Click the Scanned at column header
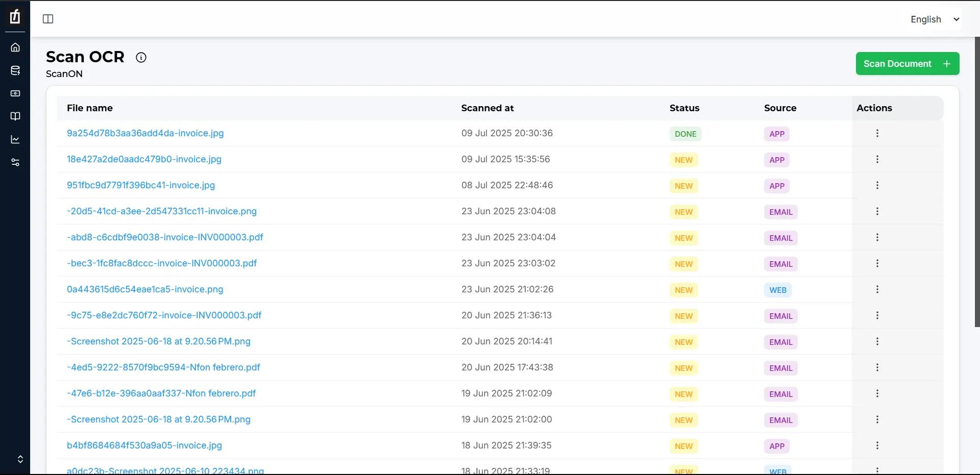Viewport: 980px width, 475px height. 487,108
